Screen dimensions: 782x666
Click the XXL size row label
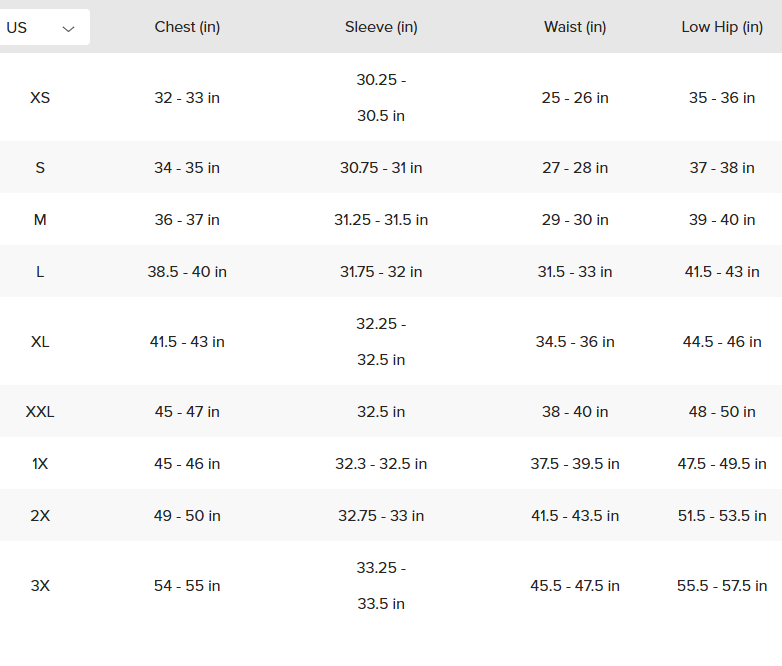pos(40,412)
